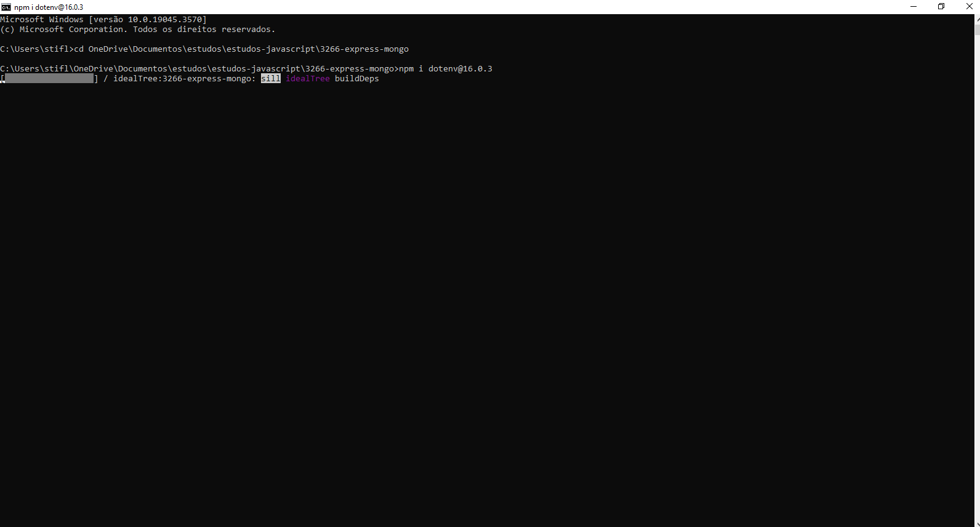Click the Microsoft Corporation copyright line

[138, 30]
